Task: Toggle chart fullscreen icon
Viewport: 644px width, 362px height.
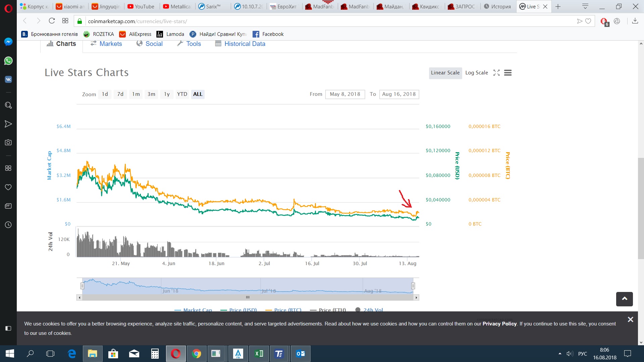Action: pyautogui.click(x=496, y=73)
